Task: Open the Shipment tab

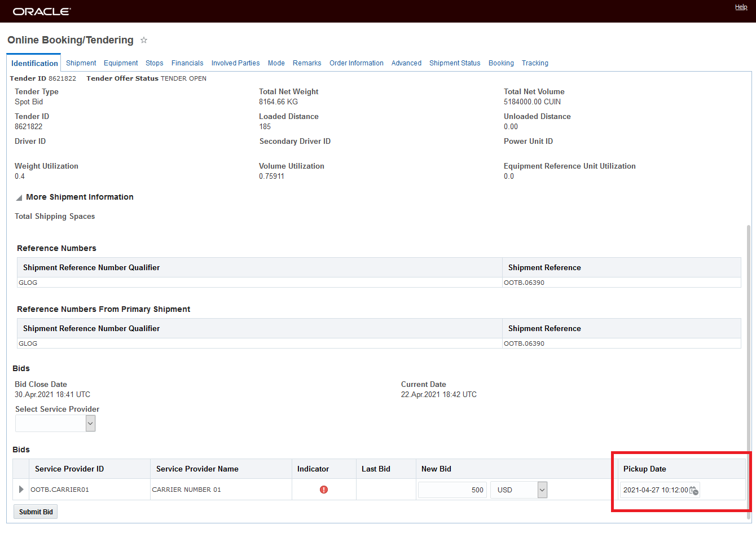Action: click(81, 63)
